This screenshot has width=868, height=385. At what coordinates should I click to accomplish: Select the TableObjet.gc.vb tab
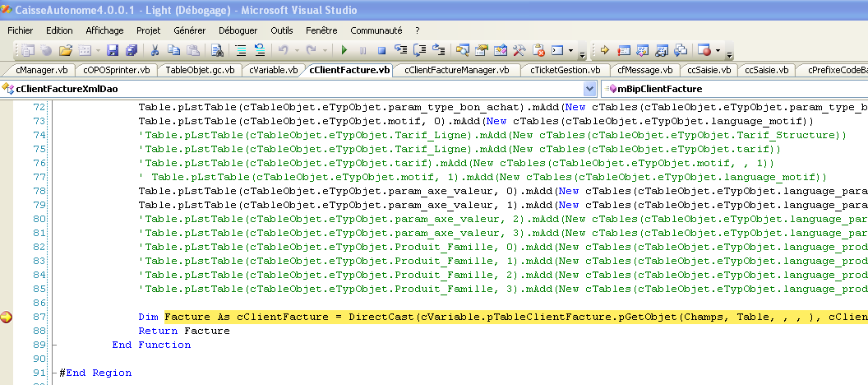tap(200, 71)
